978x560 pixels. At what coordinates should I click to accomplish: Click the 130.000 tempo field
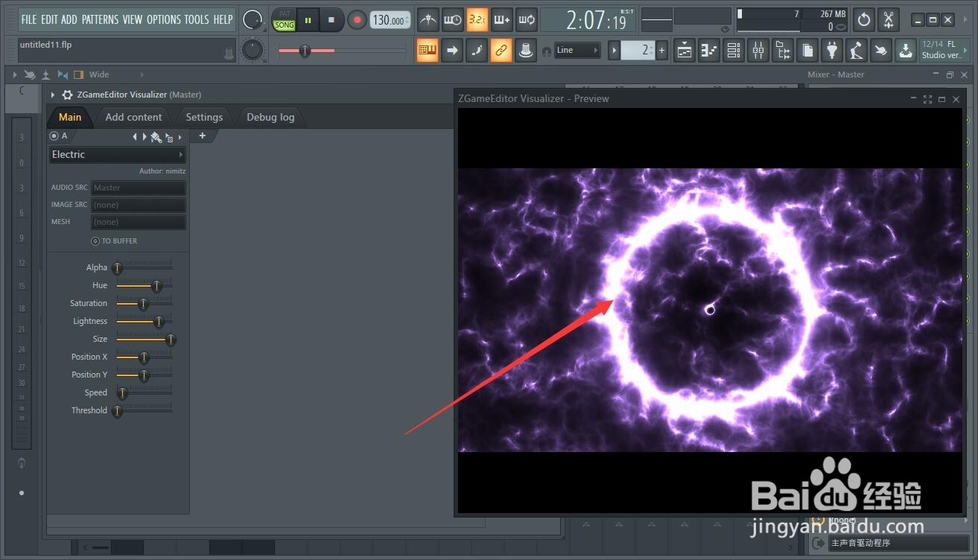pos(390,20)
